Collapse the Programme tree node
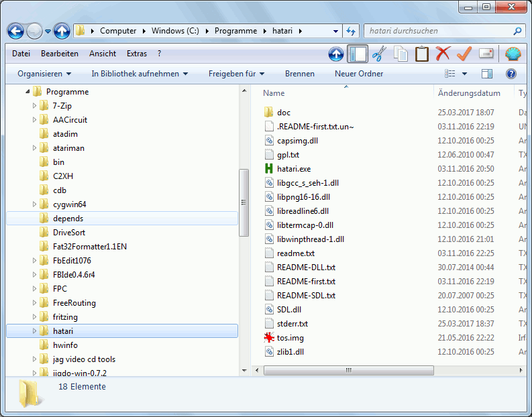This screenshot has height=417, width=532. click(28, 92)
